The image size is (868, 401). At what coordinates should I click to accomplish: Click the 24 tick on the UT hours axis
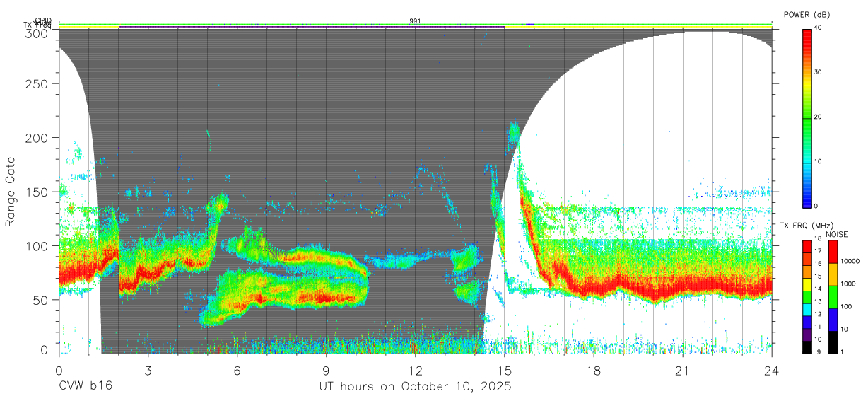771,370
